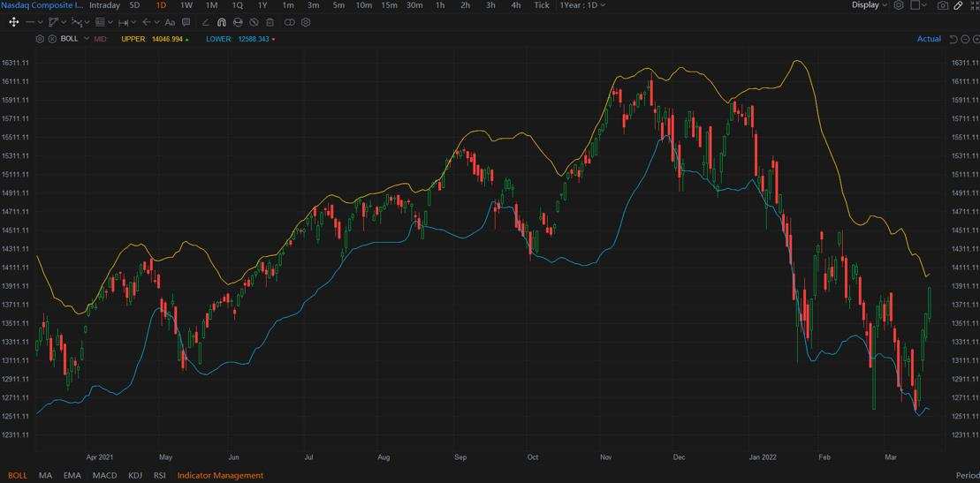Reset the chart with undo arrow icon
The height and width of the screenshot is (483, 980).
point(953,39)
